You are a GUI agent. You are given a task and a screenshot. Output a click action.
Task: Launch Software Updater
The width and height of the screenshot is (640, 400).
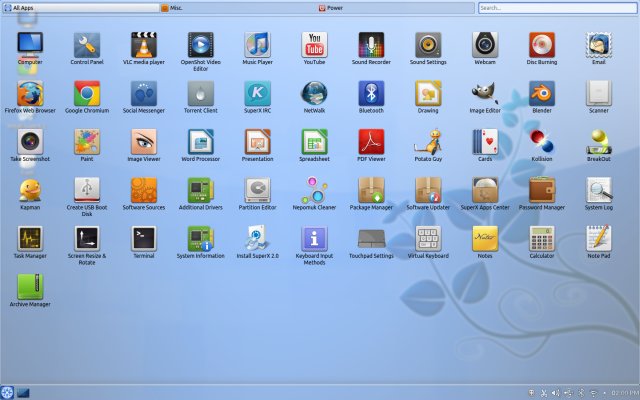pyautogui.click(x=428, y=190)
